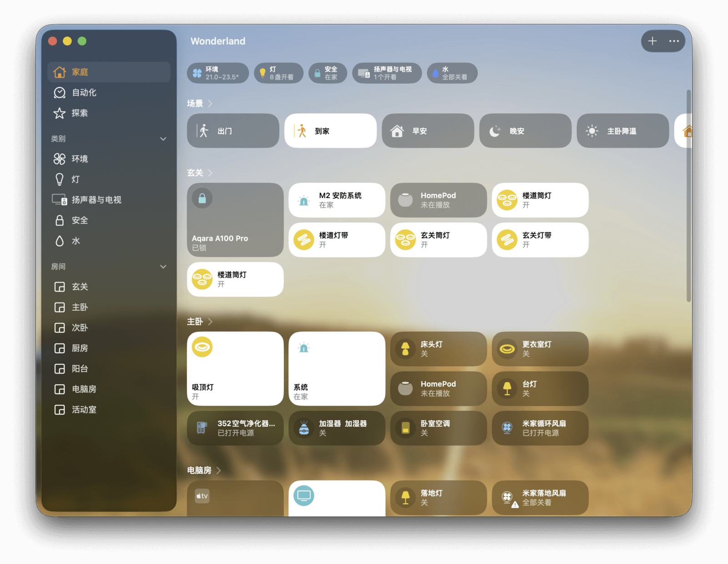Image resolution: width=728 pixels, height=564 pixels.
Task: Collapse the 类别 section in sidebar
Action: tap(163, 139)
